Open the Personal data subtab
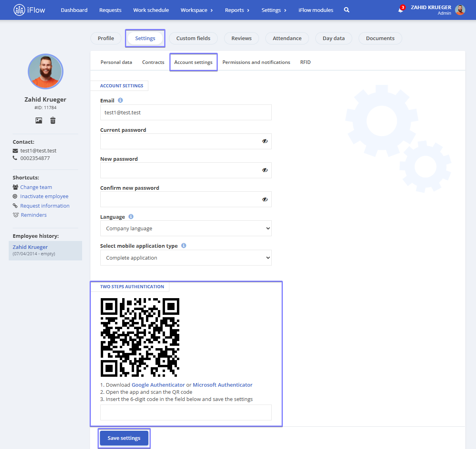The height and width of the screenshot is (449, 476). tap(116, 62)
